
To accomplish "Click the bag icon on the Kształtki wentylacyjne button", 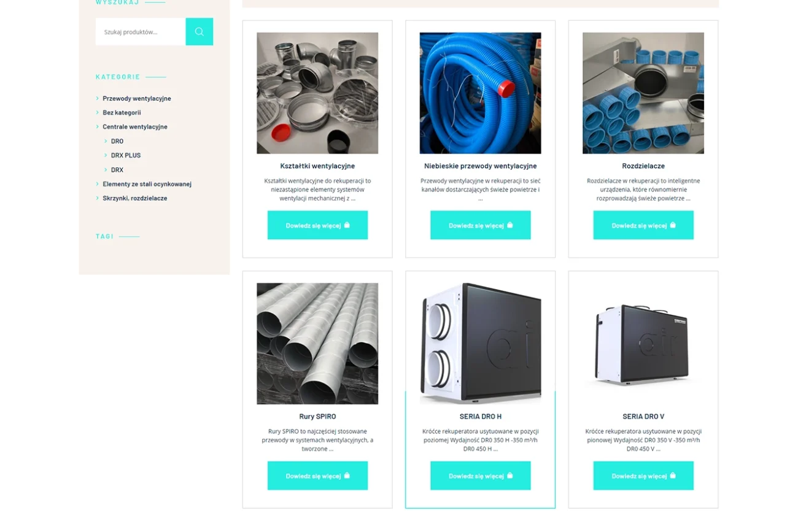I will tap(347, 225).
